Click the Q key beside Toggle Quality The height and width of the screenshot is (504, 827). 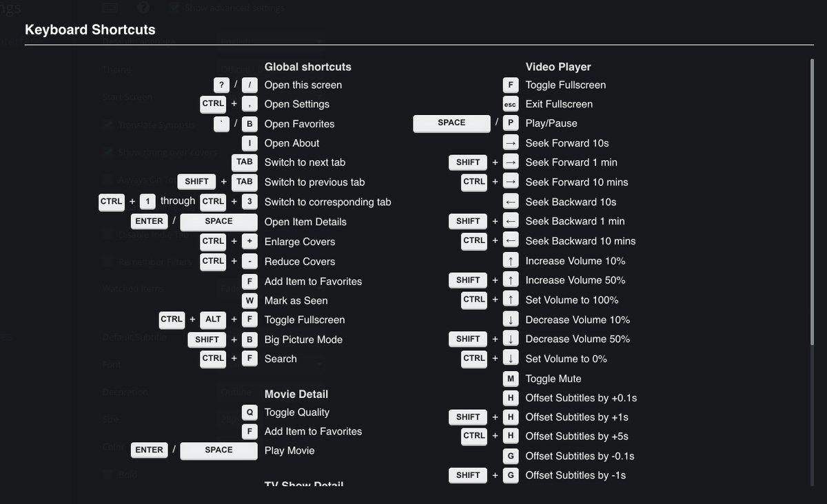click(249, 412)
